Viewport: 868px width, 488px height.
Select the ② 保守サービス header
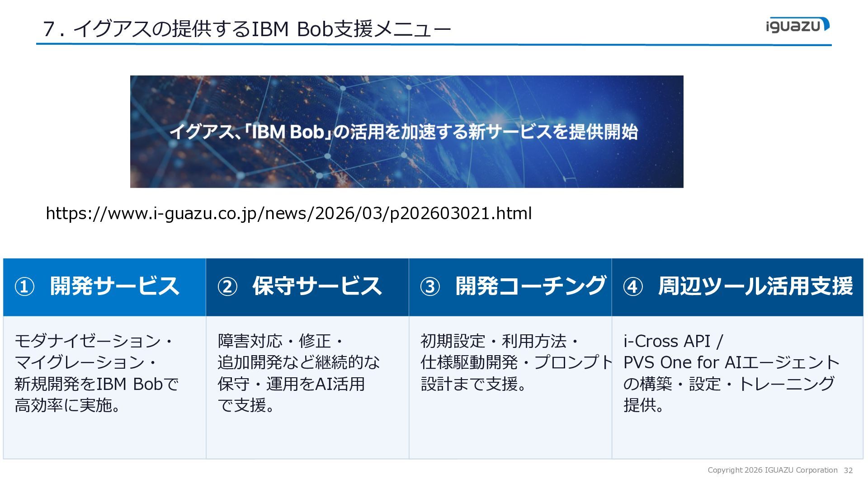pos(307,287)
